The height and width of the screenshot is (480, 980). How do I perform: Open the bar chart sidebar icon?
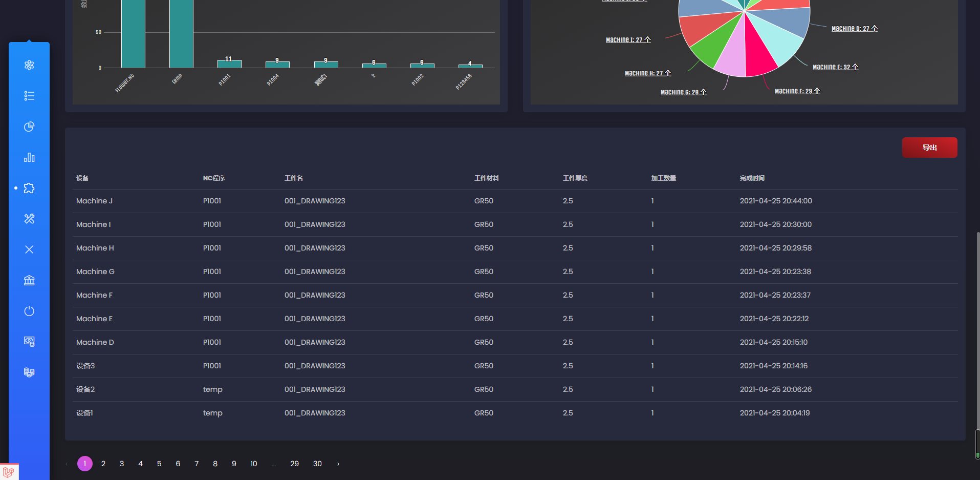click(29, 157)
